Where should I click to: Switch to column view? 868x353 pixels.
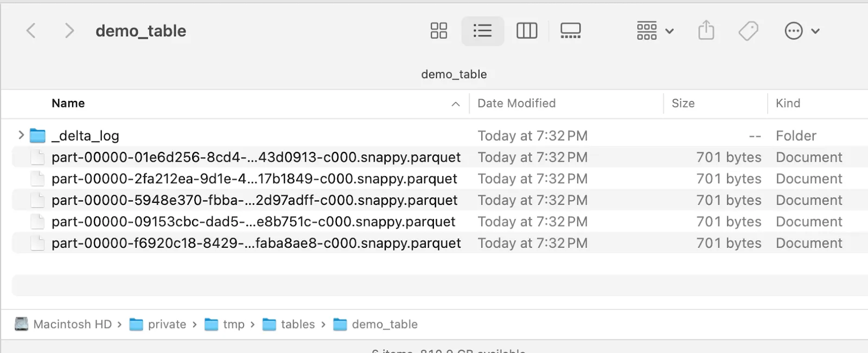coord(526,31)
